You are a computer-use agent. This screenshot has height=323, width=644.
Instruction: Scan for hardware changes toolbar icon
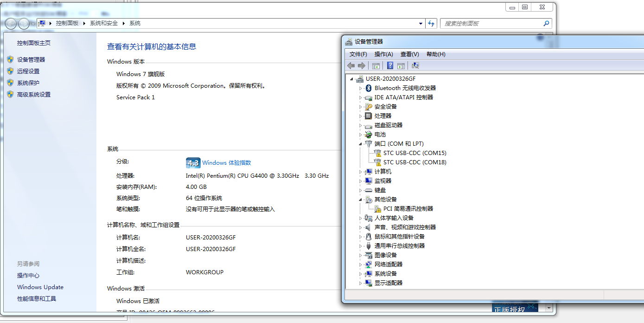pyautogui.click(x=415, y=66)
